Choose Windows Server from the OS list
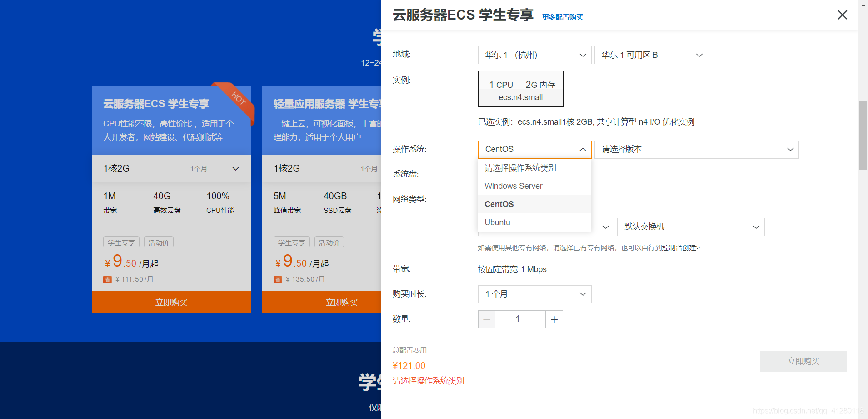This screenshot has height=419, width=868. 534,186
